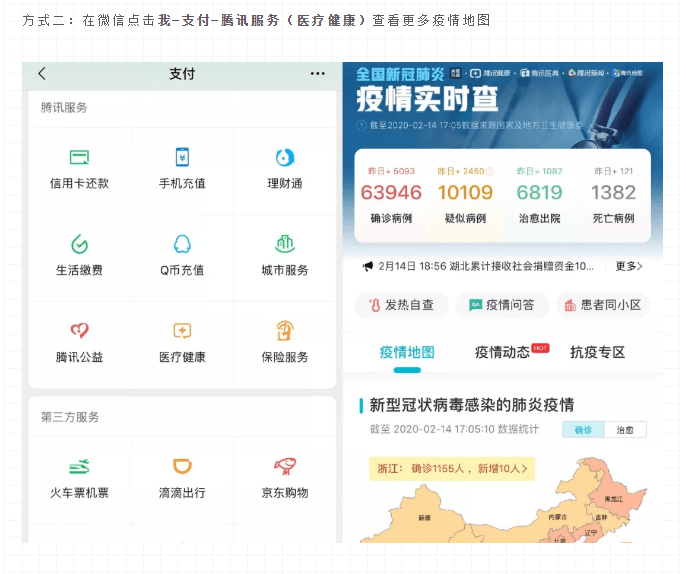Image resolution: width=686 pixels, height=574 pixels.
Task: Tap the 保险服务 insurance icon
Action: click(x=285, y=330)
